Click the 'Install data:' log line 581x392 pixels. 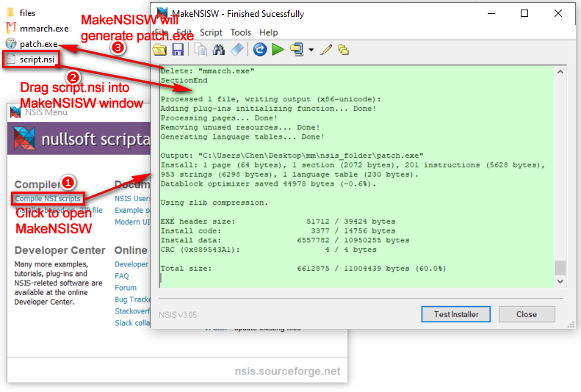(285, 241)
